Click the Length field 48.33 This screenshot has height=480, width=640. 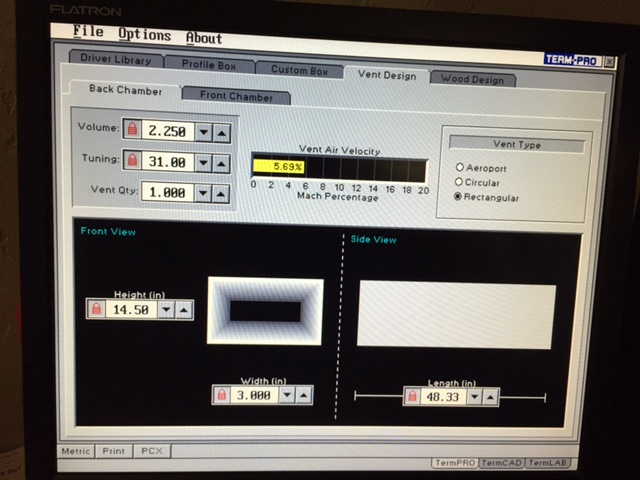pyautogui.click(x=443, y=396)
